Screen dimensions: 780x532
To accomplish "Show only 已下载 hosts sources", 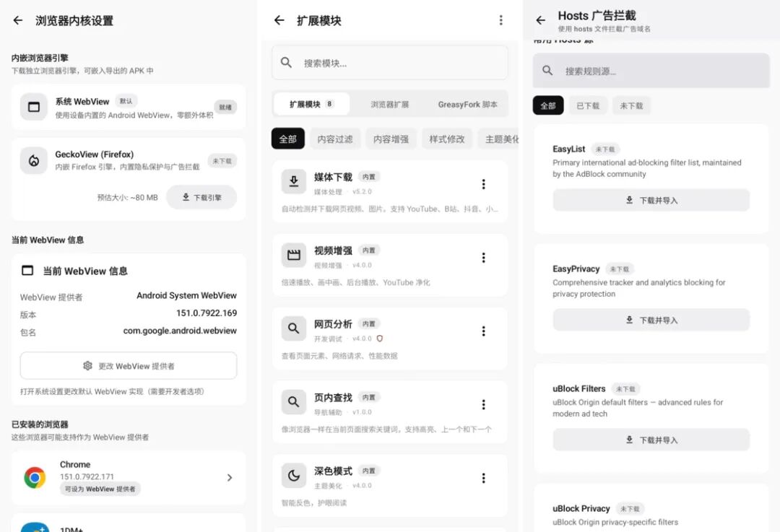I will click(588, 105).
